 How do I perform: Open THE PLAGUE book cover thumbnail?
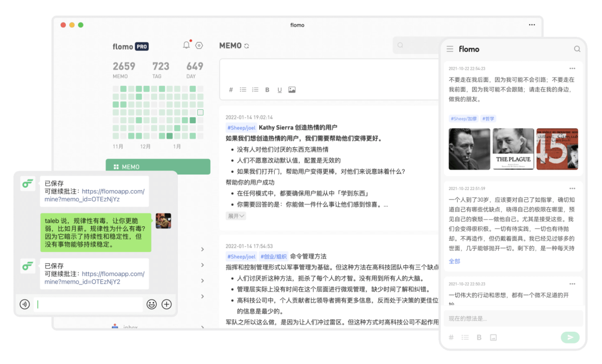click(513, 149)
